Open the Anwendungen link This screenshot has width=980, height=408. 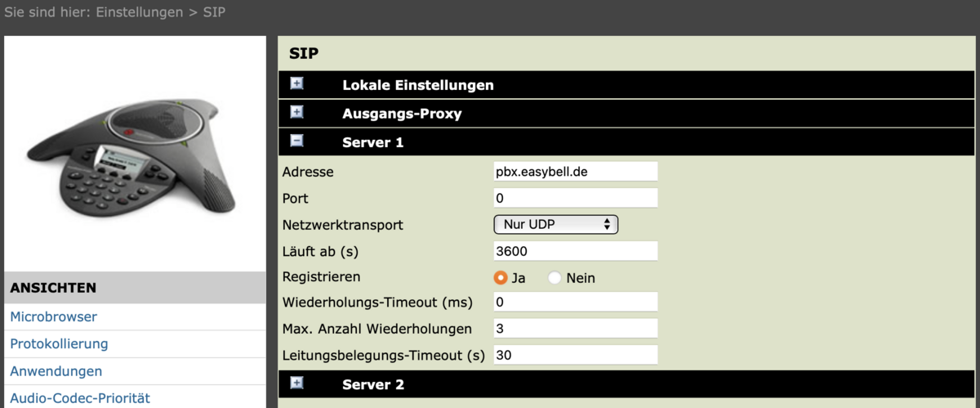point(56,371)
